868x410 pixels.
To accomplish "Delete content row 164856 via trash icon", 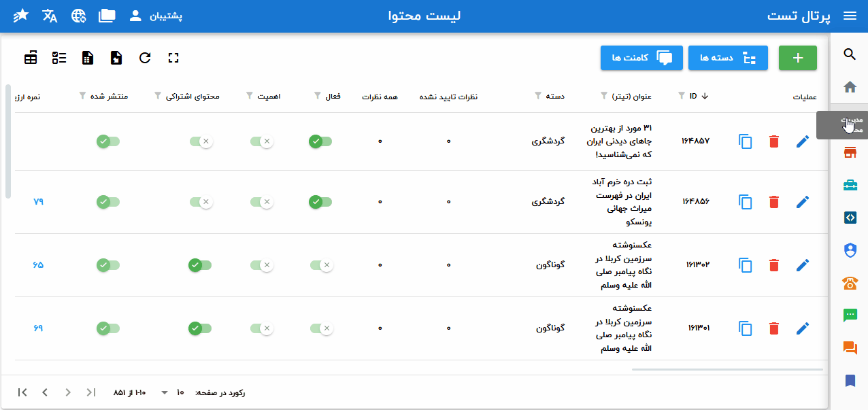I will (x=773, y=202).
